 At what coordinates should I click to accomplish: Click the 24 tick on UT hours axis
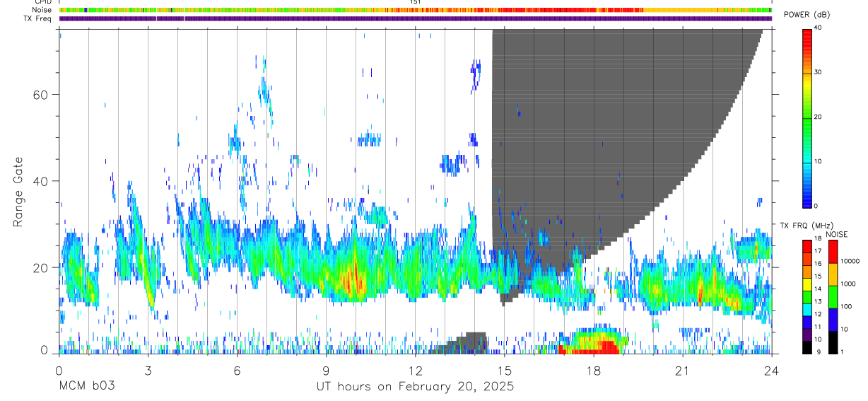click(x=772, y=370)
